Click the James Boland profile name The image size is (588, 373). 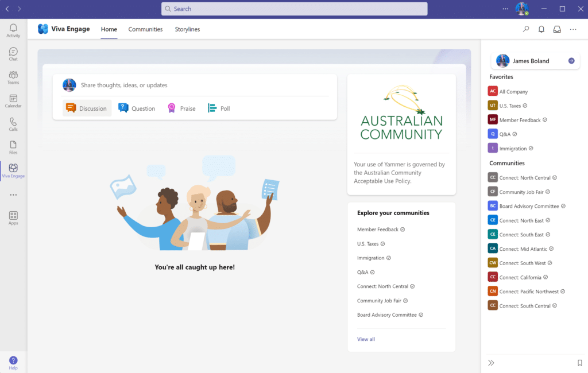pos(531,61)
